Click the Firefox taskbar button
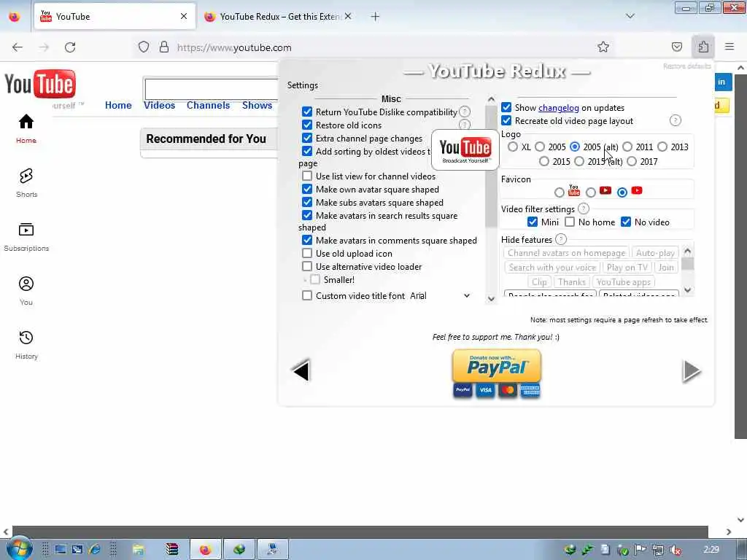Viewport: 747px width, 560px height. [205, 550]
